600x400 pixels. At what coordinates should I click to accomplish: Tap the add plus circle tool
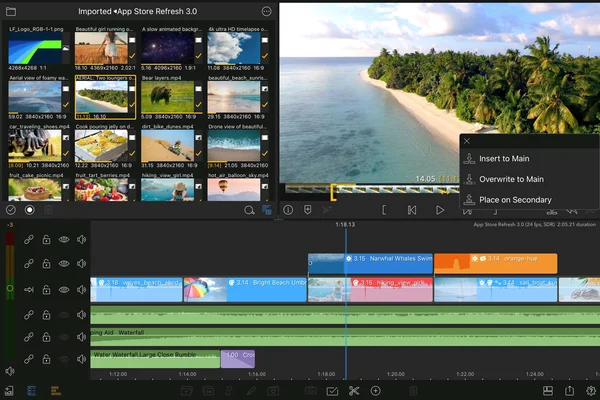376,391
